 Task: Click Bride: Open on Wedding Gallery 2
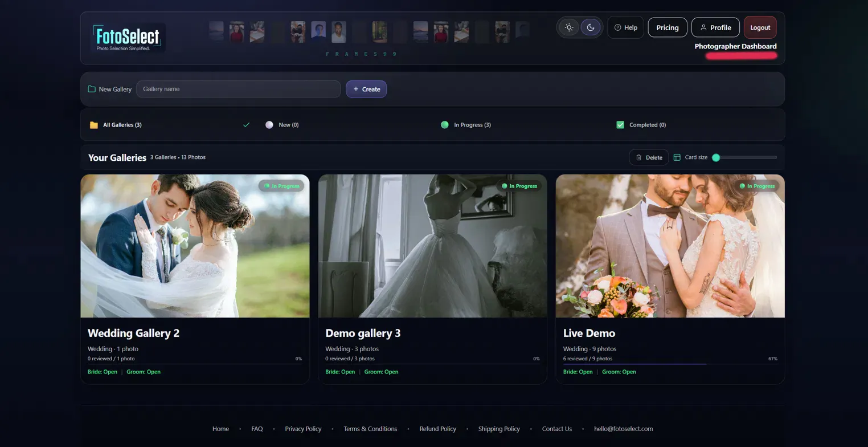103,372
